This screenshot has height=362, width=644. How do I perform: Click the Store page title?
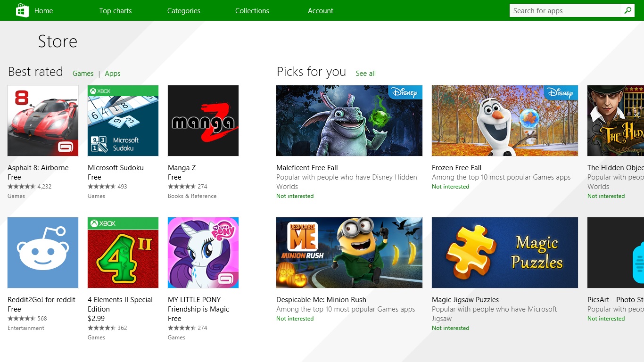(x=58, y=41)
